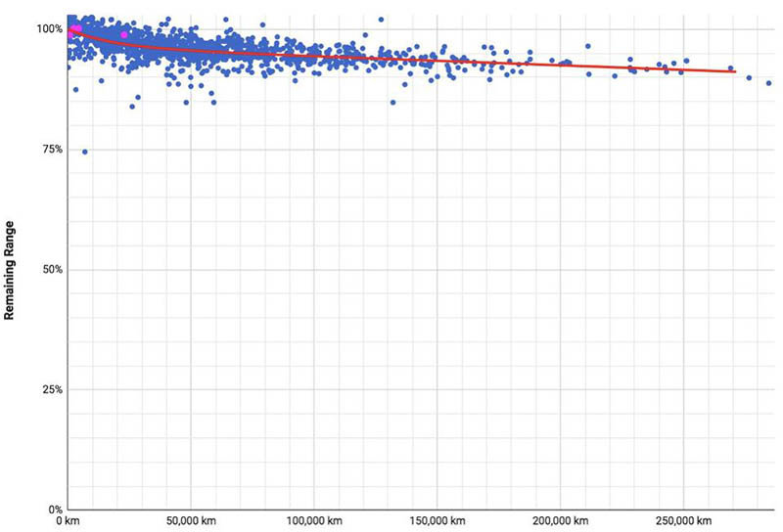Click the "0 km" x-axis label
The width and height of the screenshot is (783, 532).
[x=67, y=522]
